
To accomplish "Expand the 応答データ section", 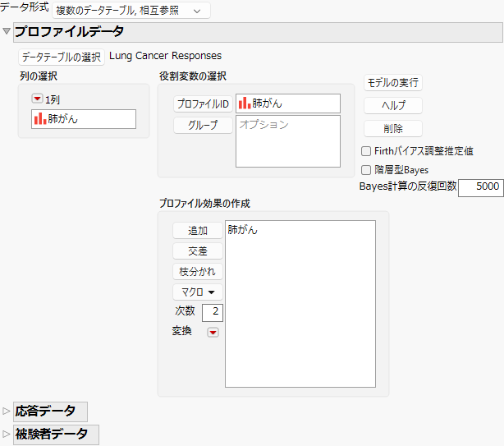I will point(6,411).
